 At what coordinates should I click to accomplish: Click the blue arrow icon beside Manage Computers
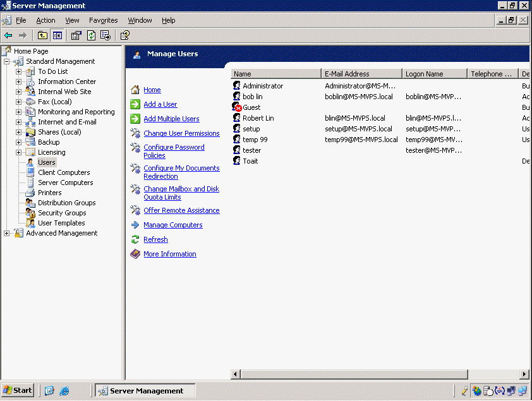(135, 225)
